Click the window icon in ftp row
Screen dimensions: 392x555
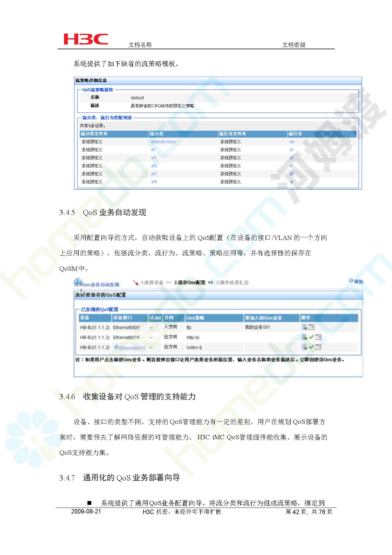pyautogui.click(x=311, y=327)
